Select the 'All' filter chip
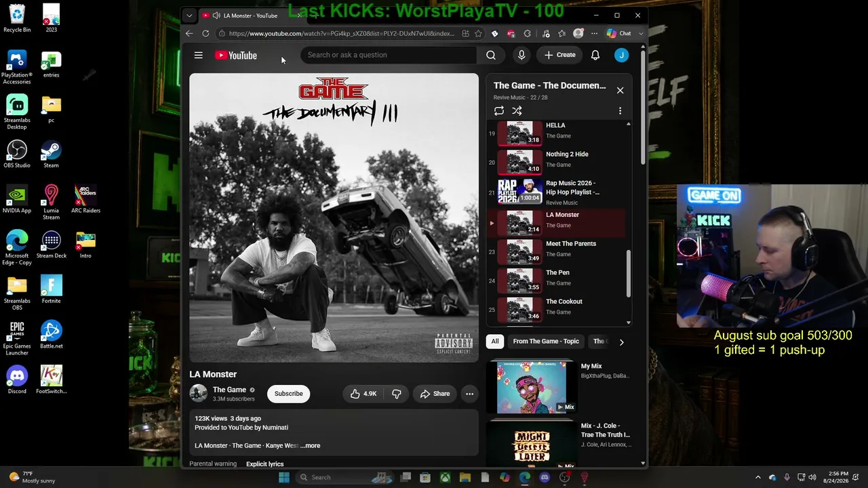This screenshot has height=488, width=868. (495, 342)
